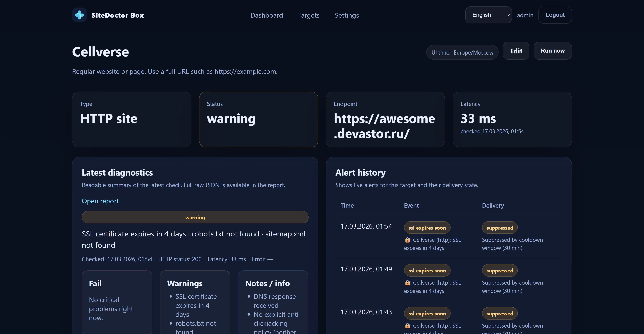Click the suppressed badge in the 01:49 row

pos(500,271)
